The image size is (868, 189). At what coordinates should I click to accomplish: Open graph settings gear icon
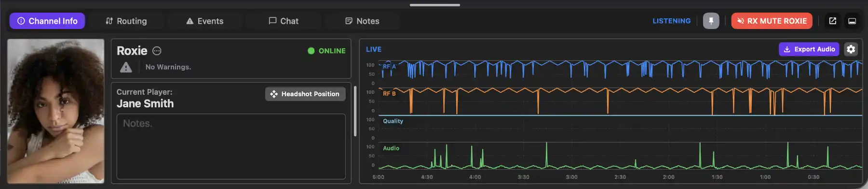pos(851,49)
